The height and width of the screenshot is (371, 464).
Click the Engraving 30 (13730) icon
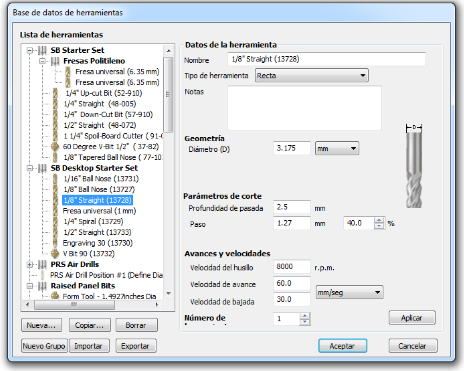pyautogui.click(x=55, y=243)
